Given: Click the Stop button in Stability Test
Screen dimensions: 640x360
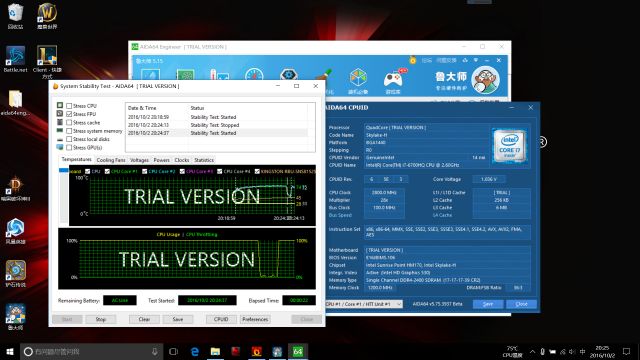Looking at the screenshot, I should click(101, 319).
